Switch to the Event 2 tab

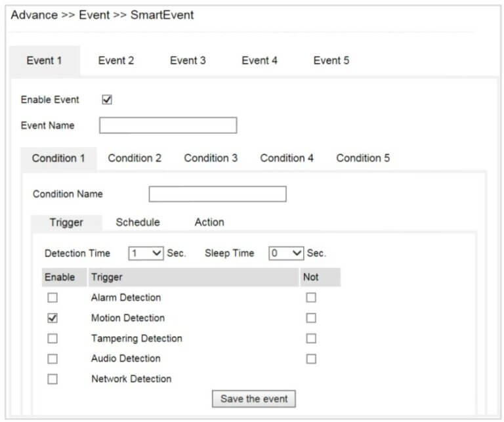[x=116, y=60]
